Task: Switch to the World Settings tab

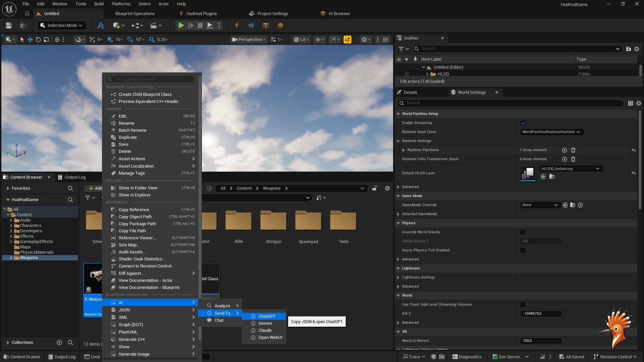Action: point(472,93)
